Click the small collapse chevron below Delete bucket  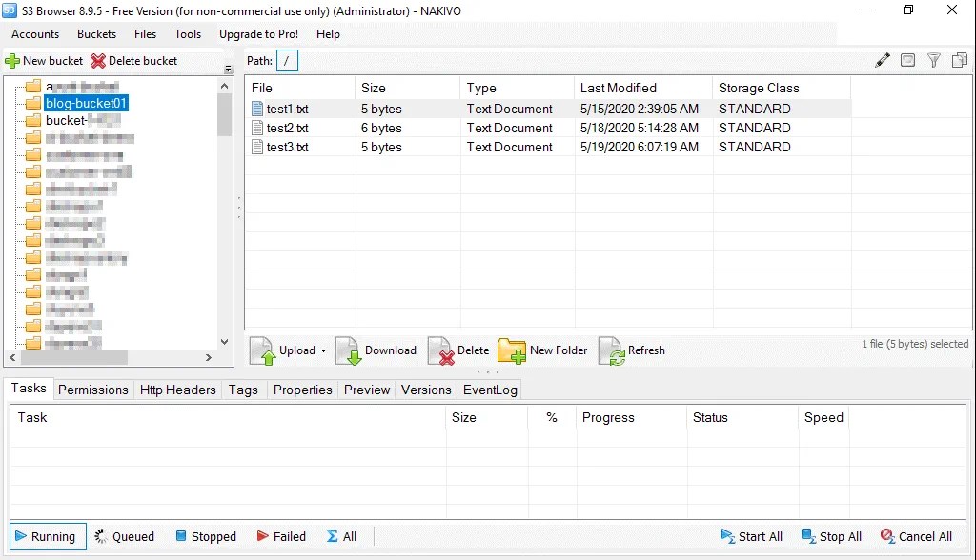tap(227, 69)
